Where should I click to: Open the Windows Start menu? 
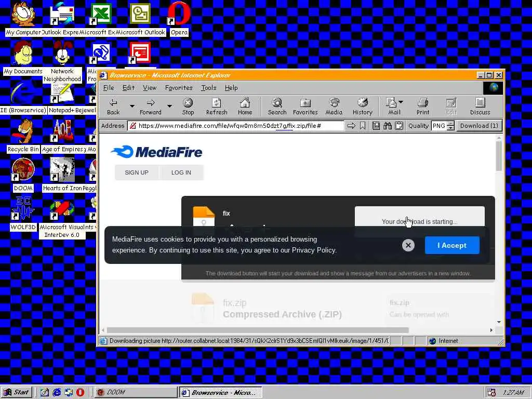tap(17, 392)
